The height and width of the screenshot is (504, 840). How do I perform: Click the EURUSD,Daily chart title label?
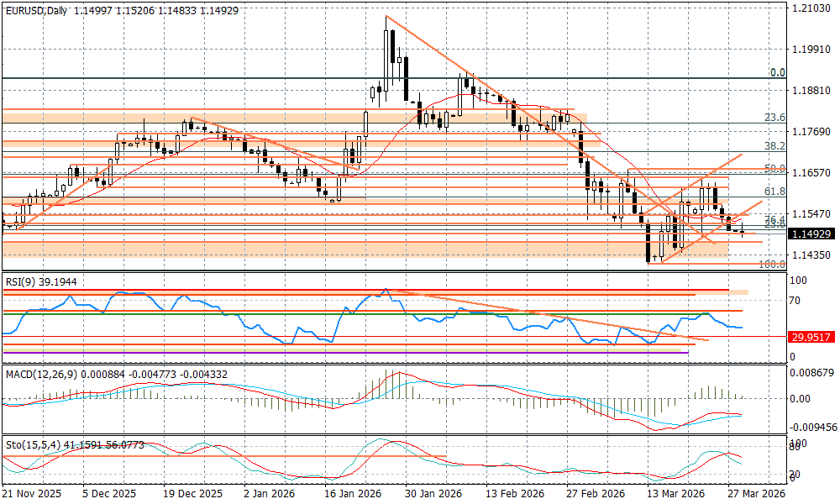[x=38, y=8]
